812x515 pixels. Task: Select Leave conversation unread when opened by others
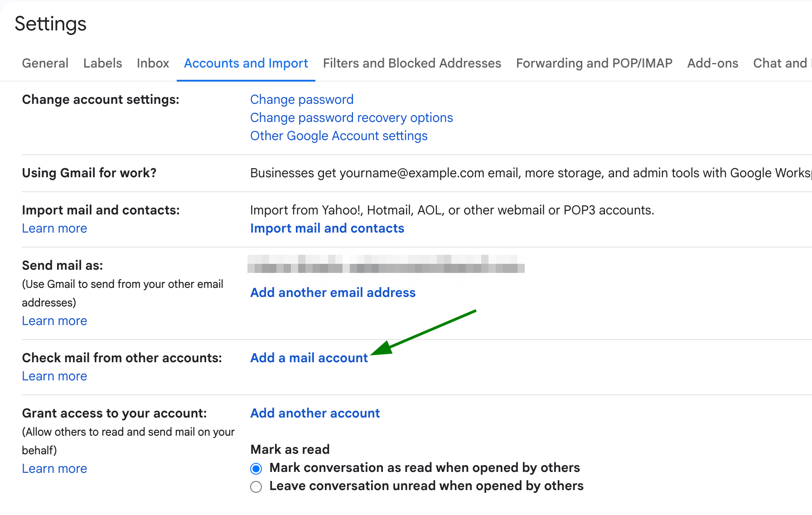coord(256,486)
